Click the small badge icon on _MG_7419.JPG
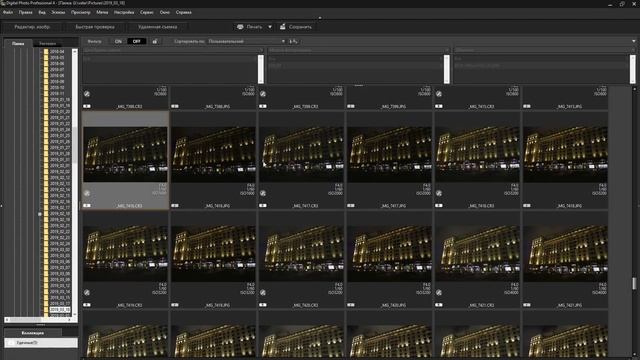640x360 pixels. coord(175,304)
